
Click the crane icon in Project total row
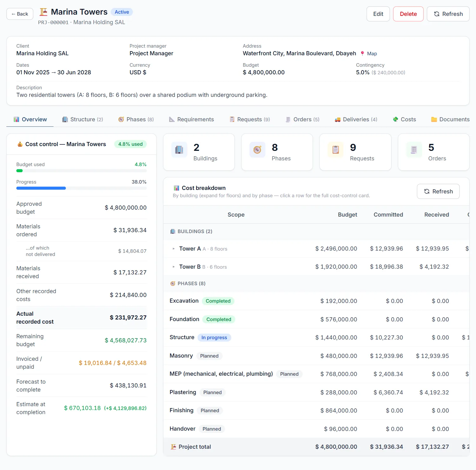pos(173,447)
